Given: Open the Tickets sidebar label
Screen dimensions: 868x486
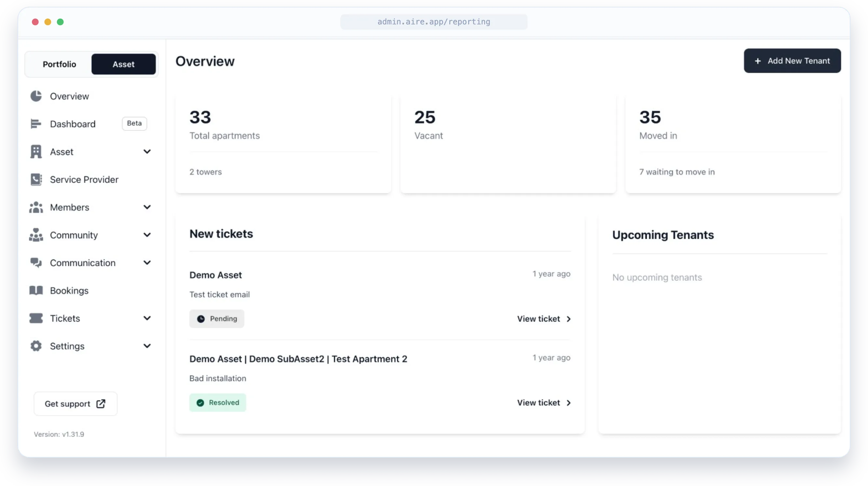Looking at the screenshot, I should [65, 318].
